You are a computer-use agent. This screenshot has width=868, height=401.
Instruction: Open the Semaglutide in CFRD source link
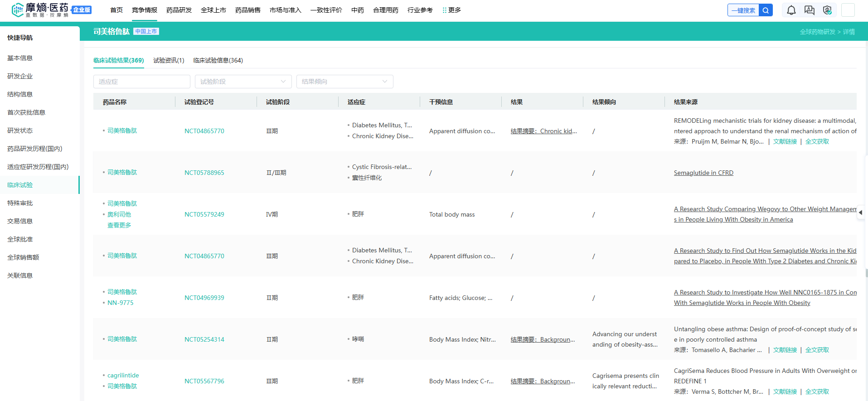tap(703, 173)
